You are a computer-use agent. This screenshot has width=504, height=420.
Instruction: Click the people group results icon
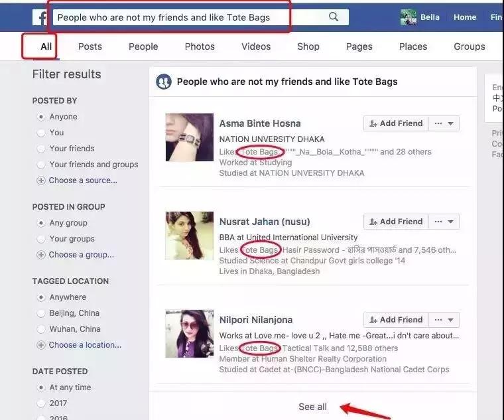click(164, 82)
